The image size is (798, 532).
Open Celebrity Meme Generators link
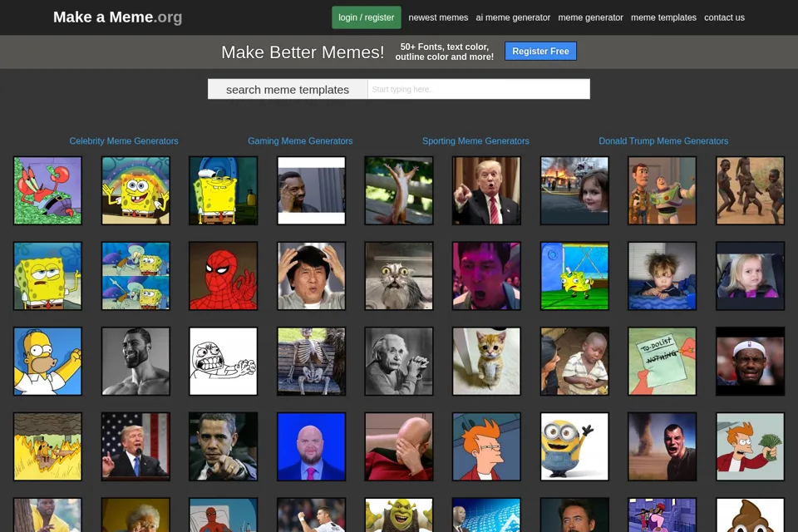click(x=124, y=141)
